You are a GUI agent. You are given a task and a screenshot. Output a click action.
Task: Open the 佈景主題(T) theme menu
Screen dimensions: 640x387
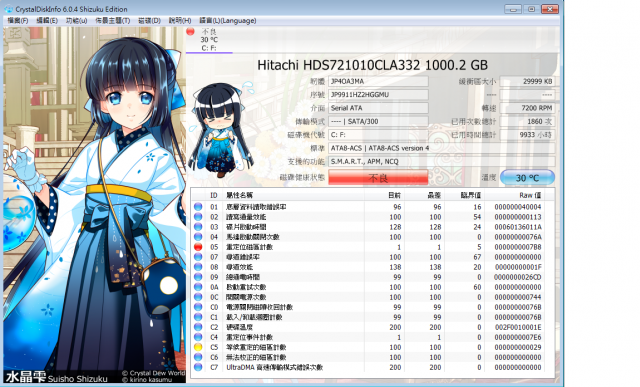(x=113, y=20)
